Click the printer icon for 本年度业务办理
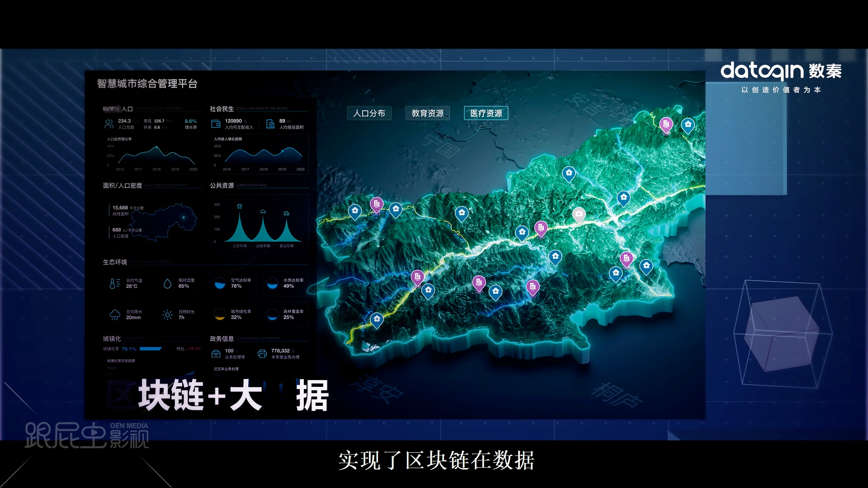The width and height of the screenshot is (868, 488). [x=262, y=354]
